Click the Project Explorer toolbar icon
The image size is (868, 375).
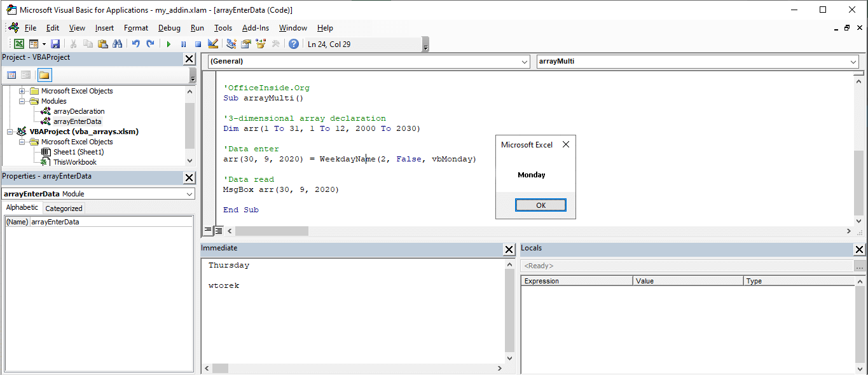click(x=230, y=43)
